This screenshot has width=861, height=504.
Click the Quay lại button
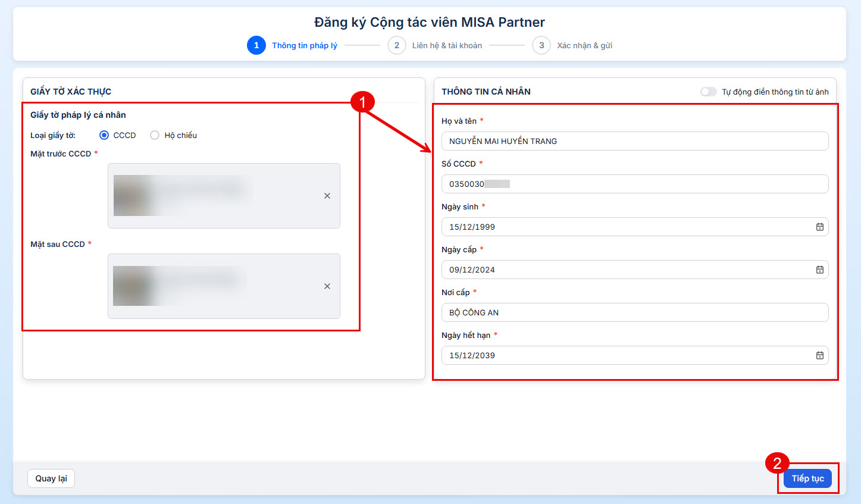(x=51, y=478)
